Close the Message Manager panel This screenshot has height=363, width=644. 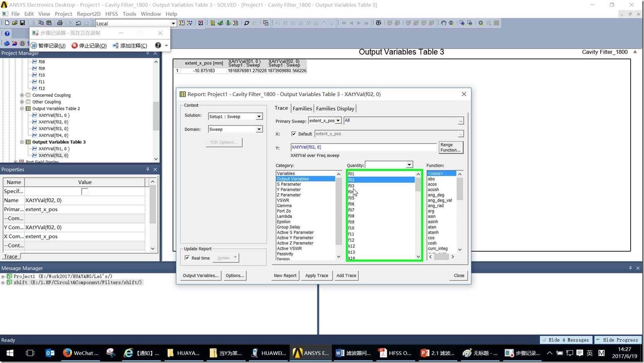[638, 268]
